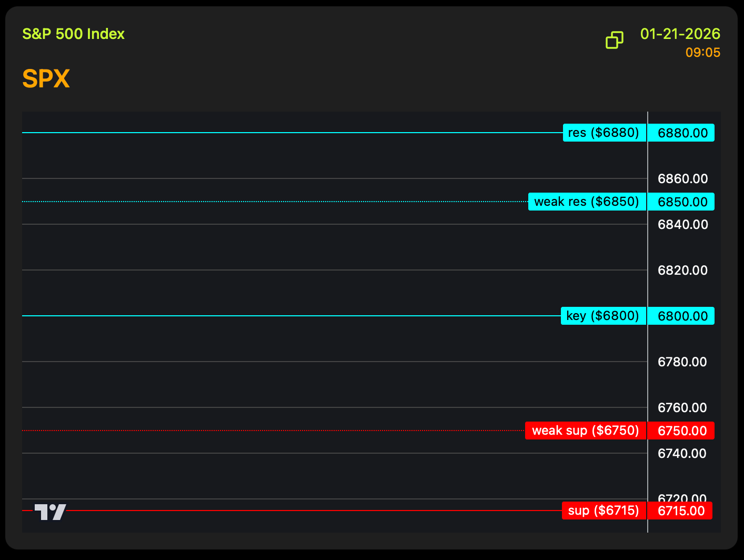
Task: Select the weak sup ($6750) label
Action: coord(585,431)
